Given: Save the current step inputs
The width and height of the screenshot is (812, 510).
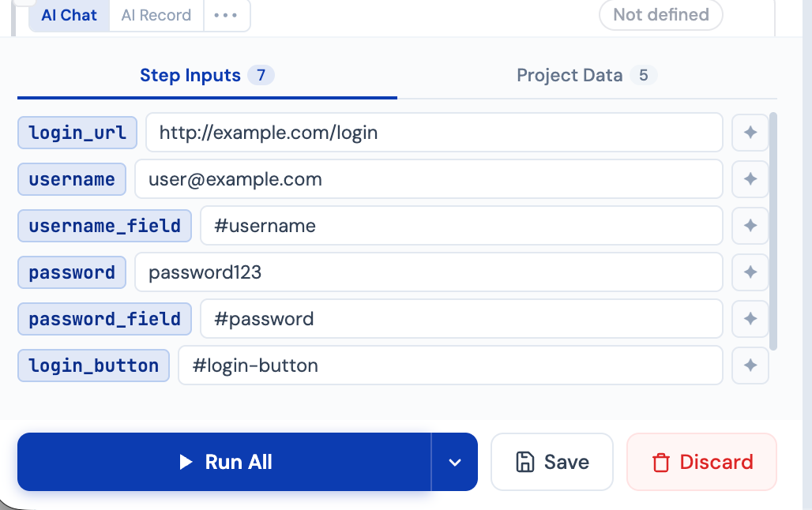Looking at the screenshot, I should click(552, 462).
